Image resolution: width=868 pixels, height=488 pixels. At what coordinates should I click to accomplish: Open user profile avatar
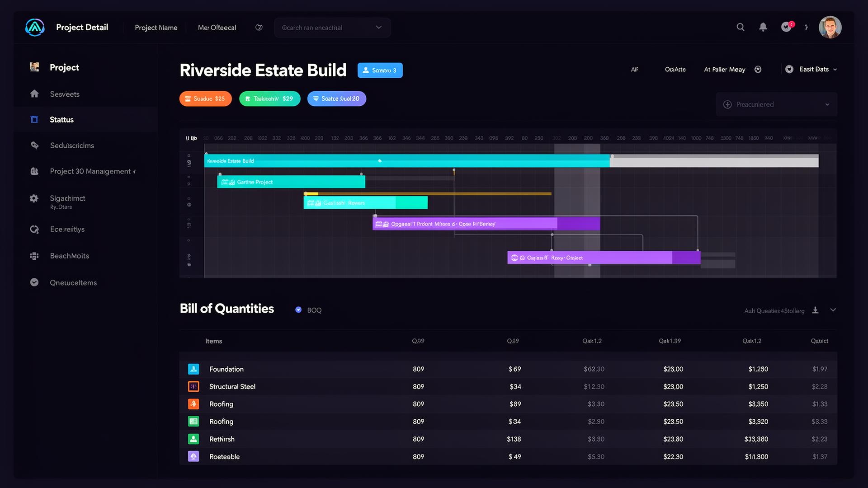[830, 27]
